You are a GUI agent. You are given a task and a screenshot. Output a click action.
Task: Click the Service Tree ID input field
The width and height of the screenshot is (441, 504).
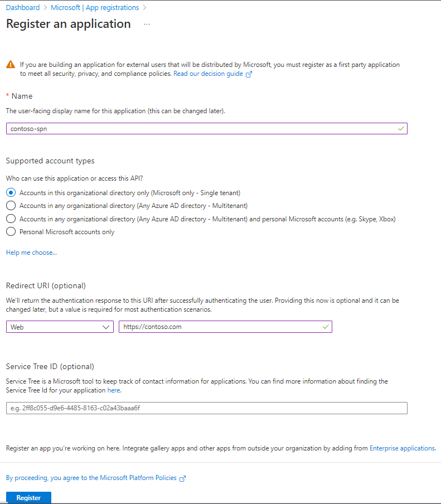click(x=206, y=408)
